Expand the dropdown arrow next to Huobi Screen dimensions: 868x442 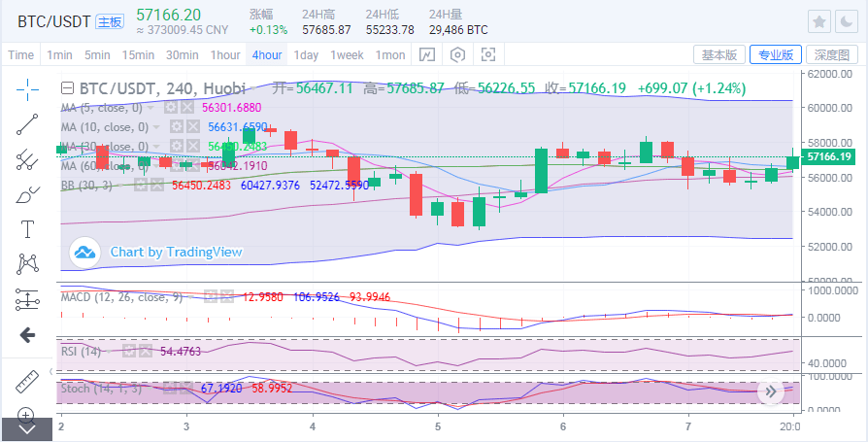(x=252, y=88)
